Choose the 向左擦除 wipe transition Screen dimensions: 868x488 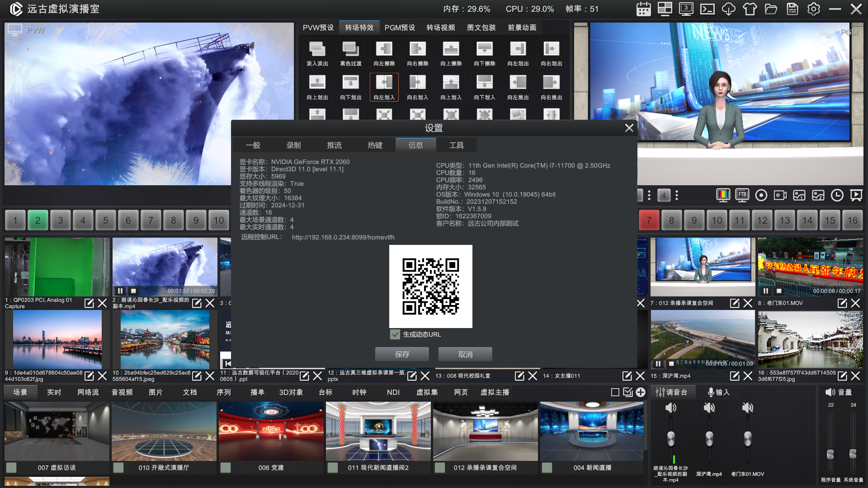click(384, 54)
